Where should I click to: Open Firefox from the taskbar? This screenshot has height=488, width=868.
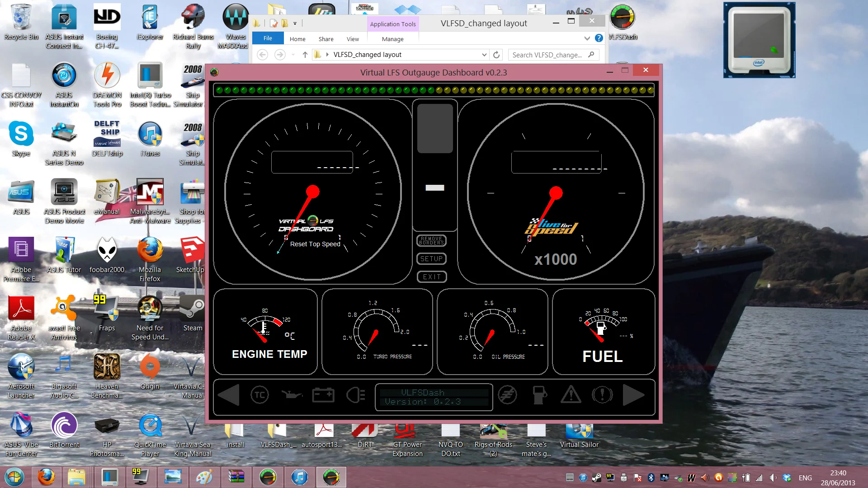[x=46, y=477]
